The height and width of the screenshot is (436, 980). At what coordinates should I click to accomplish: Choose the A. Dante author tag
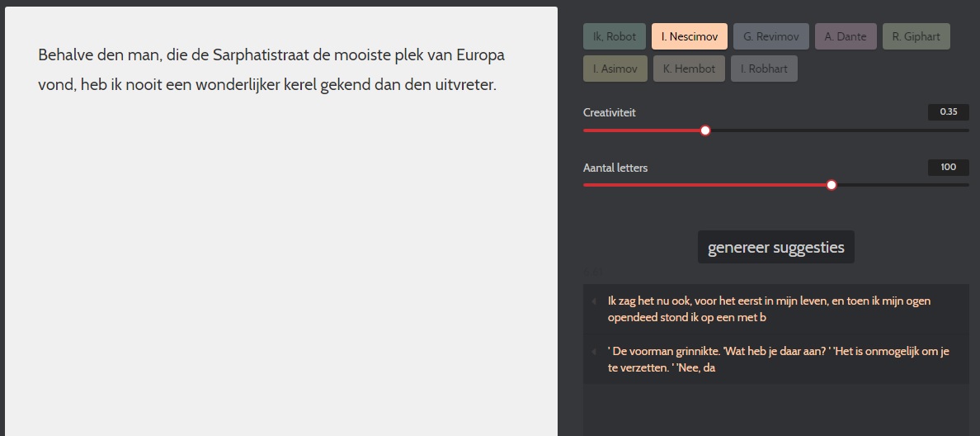click(846, 36)
